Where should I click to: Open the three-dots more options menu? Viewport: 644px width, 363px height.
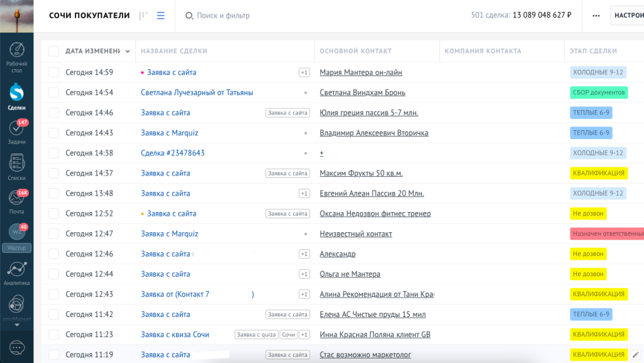click(x=596, y=16)
